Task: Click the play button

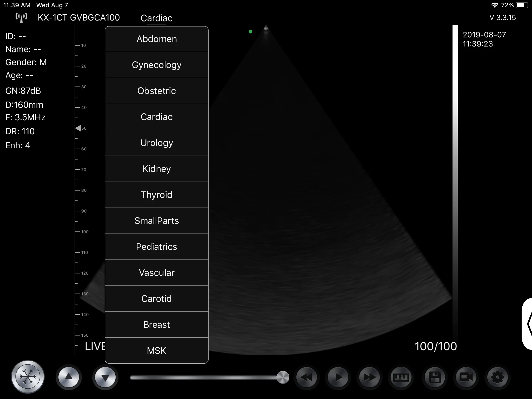Action: click(x=338, y=377)
